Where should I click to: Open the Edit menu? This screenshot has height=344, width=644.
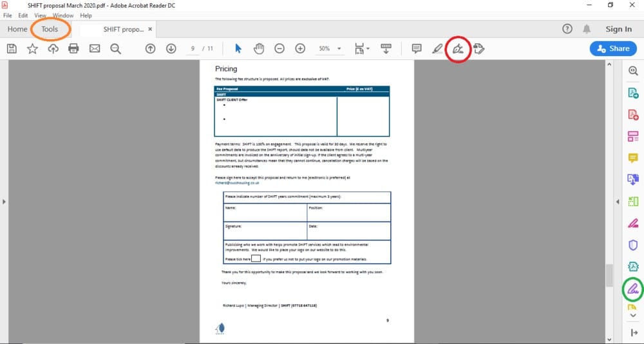coord(23,15)
